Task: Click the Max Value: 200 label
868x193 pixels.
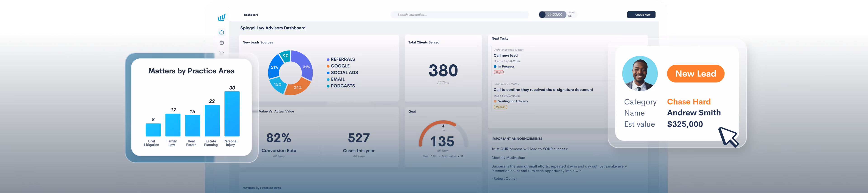Action: [452, 156]
